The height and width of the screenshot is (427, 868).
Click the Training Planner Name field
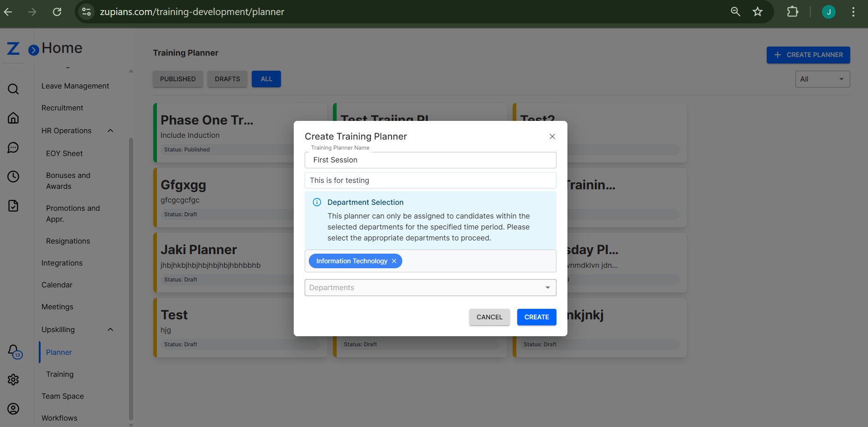click(430, 160)
